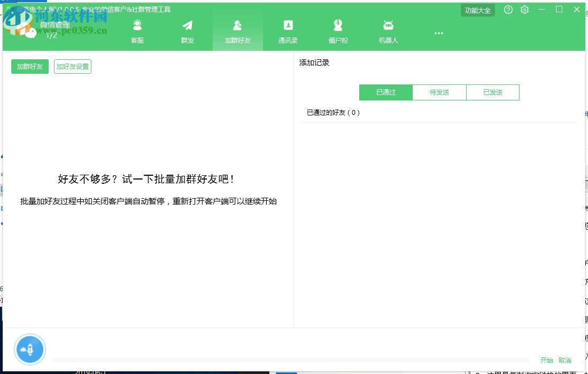Click the 加群好友 button
The image size is (588, 374).
click(x=29, y=66)
